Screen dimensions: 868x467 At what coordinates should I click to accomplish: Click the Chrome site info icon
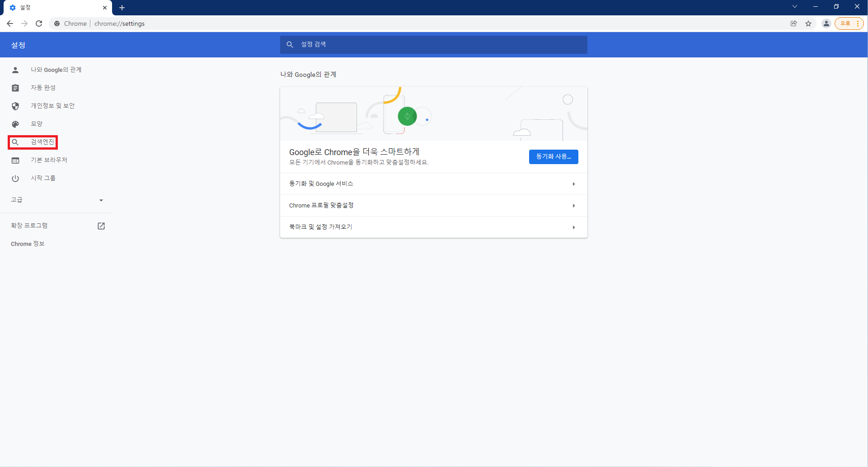[x=57, y=24]
